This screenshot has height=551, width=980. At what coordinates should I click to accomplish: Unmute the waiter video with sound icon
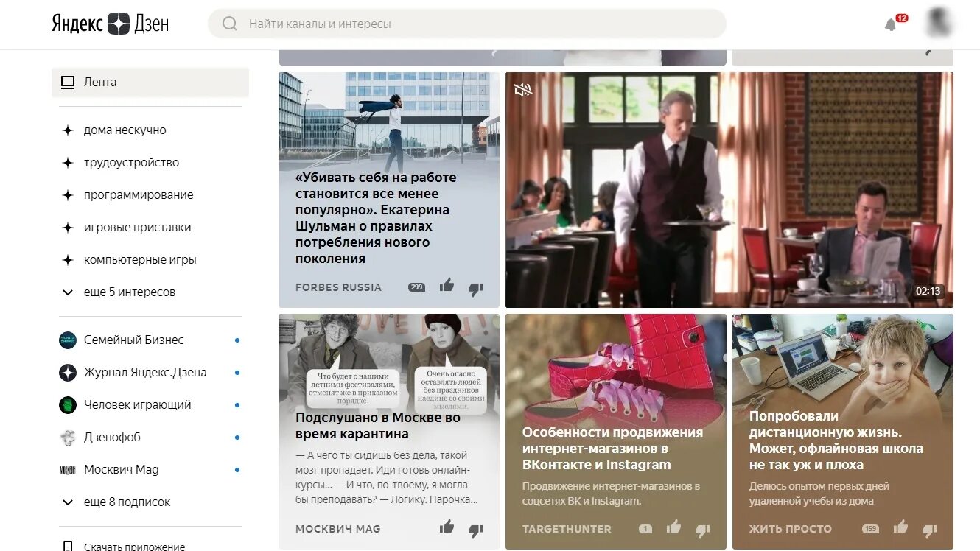click(523, 90)
